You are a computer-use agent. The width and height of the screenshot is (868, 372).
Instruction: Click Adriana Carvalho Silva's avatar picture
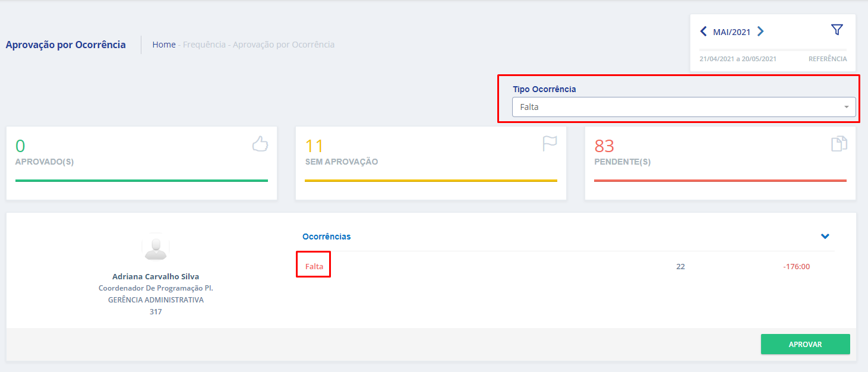click(156, 247)
